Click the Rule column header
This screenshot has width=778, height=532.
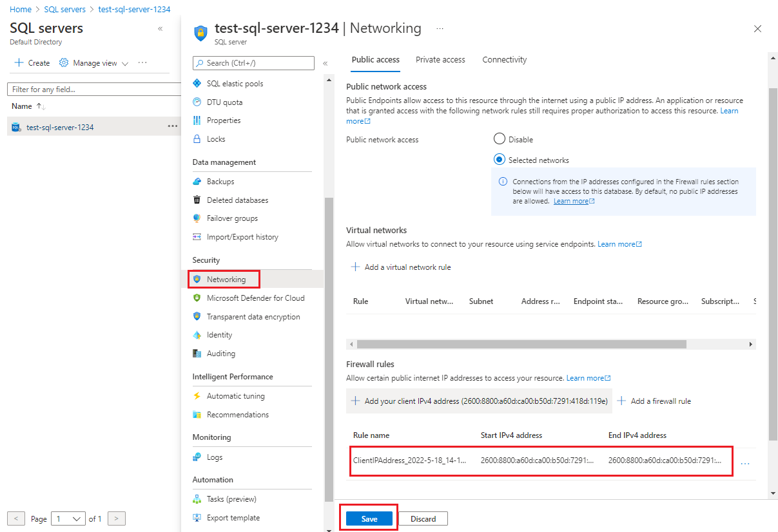pos(361,301)
